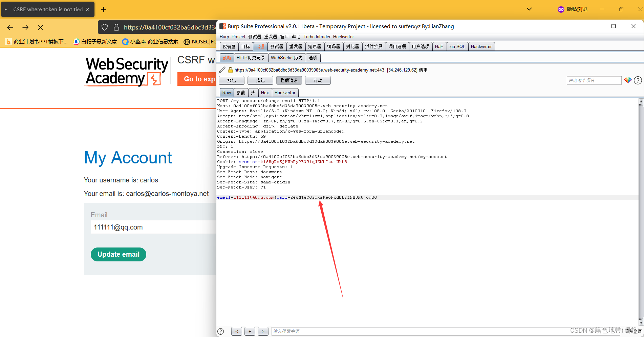Open the 商业计划书PPT模板 bookmark
The image size is (644, 337).
[37, 42]
